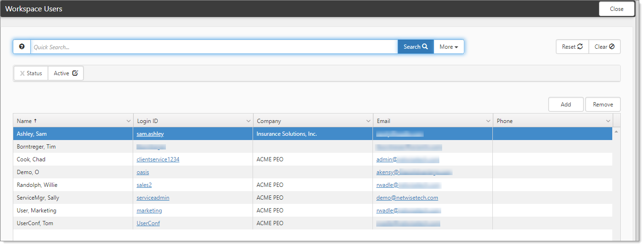The height and width of the screenshot is (246, 644).
Task: Click the Add button
Action: pos(566,105)
